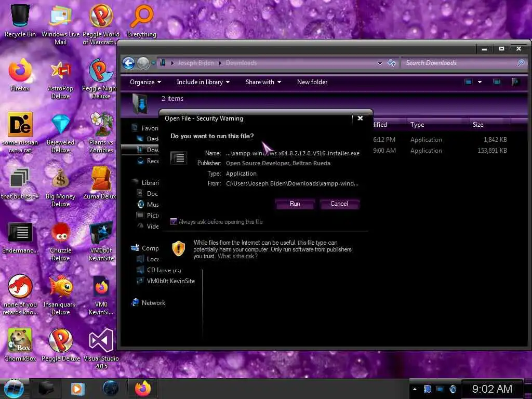Expand the 'Include in library' dropdown
This screenshot has width=532, height=399.
pyautogui.click(x=203, y=82)
